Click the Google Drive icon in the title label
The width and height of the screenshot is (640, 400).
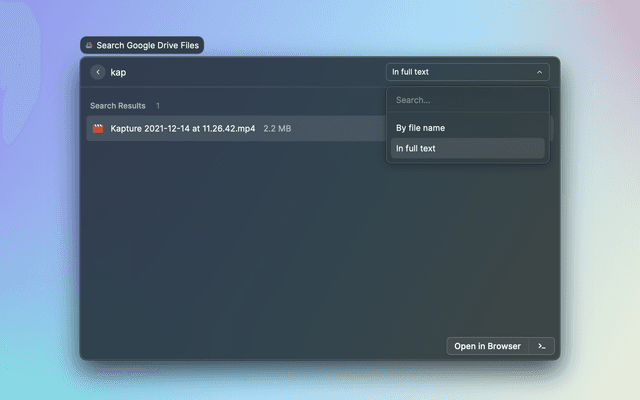90,46
